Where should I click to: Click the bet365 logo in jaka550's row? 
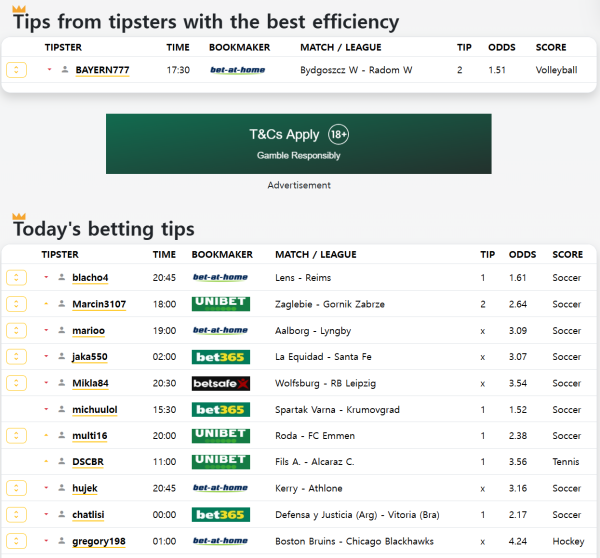point(220,357)
